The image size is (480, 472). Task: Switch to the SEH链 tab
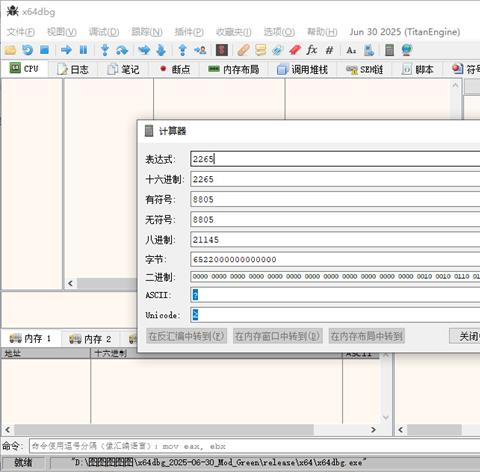(364, 69)
